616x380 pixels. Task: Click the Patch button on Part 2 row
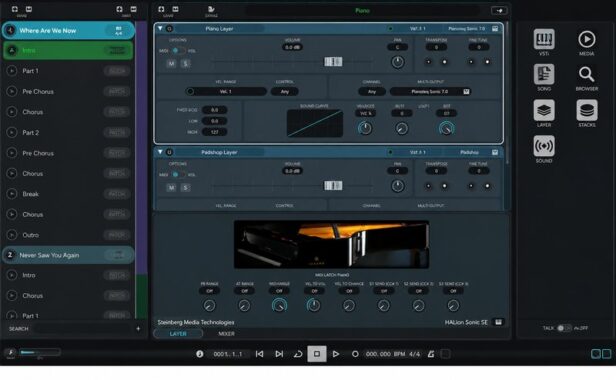(x=117, y=132)
